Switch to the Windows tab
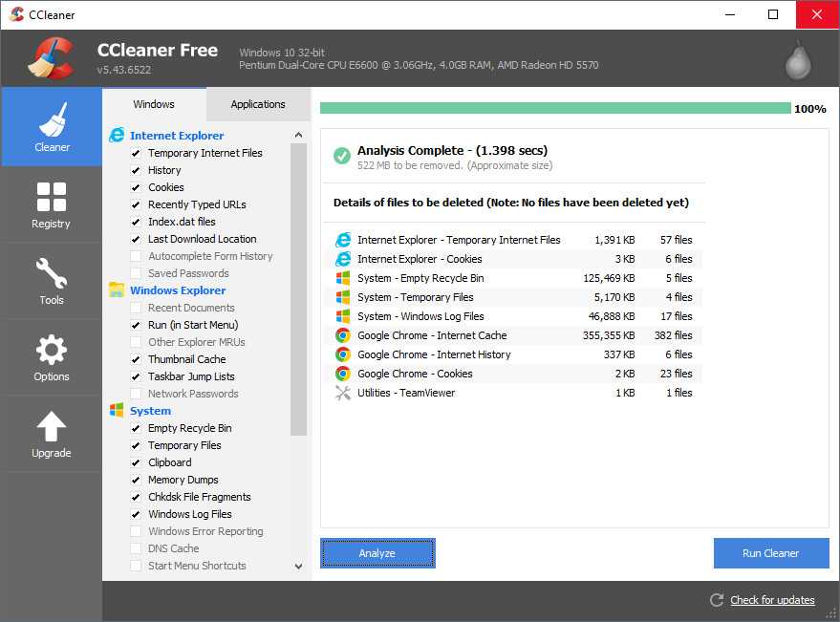 154,104
